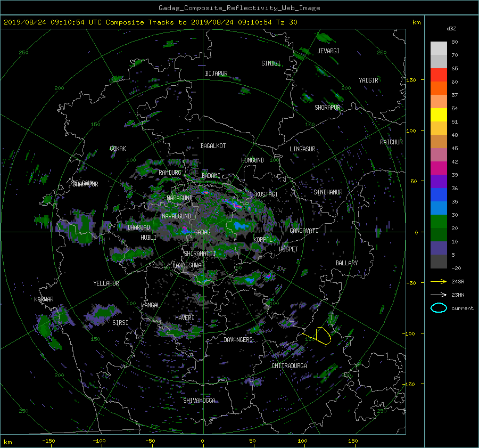Viewport: 479px width, 448px height.
Task: Click the intense storm cell near Kustagi
Action: tap(236, 203)
